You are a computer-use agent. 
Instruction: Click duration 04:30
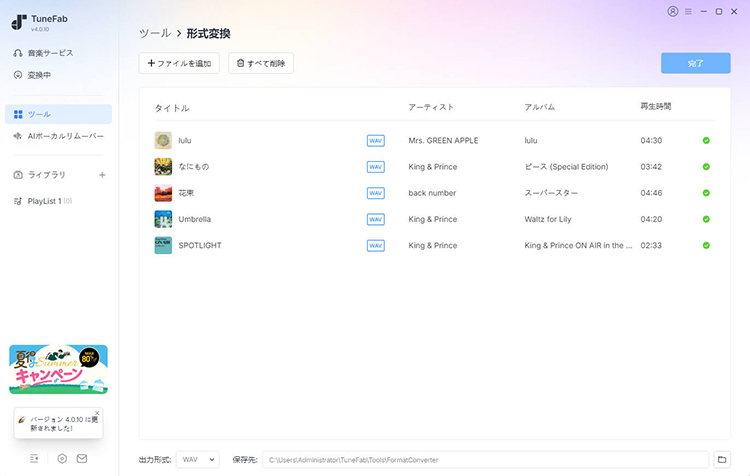[x=651, y=141]
